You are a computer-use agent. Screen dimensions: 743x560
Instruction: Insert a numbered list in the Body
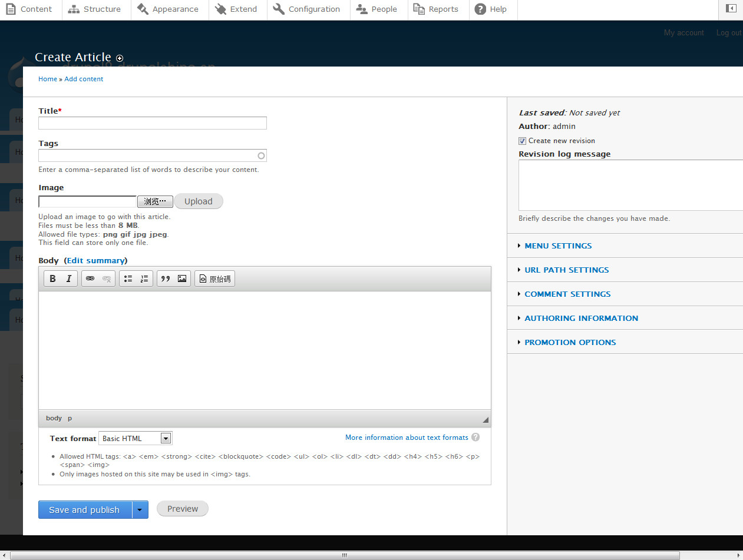[x=144, y=278]
